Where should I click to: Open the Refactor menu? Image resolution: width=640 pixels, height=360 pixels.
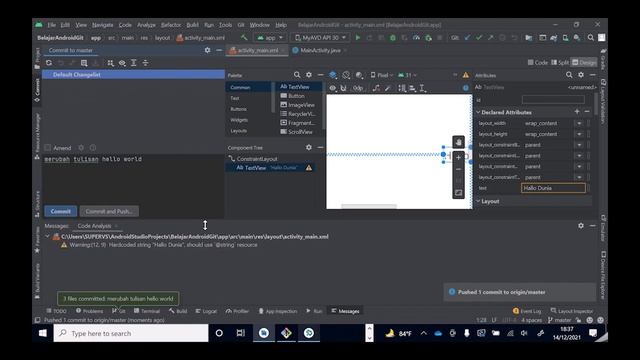pyautogui.click(x=171, y=25)
